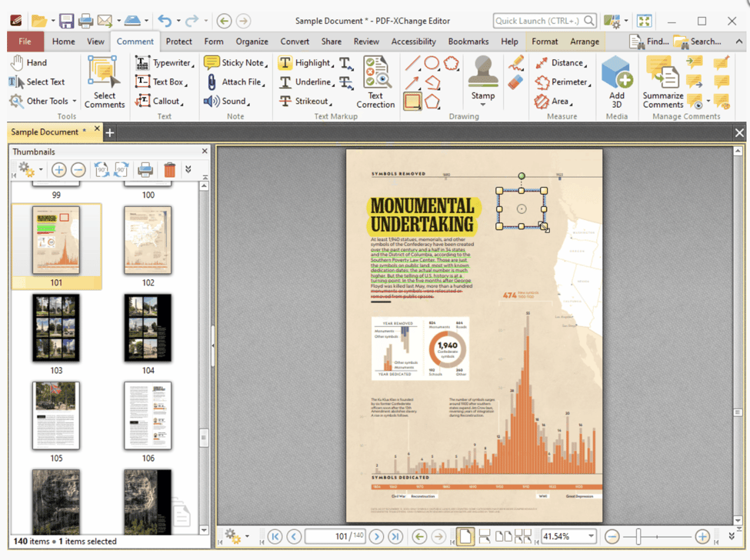Click the Select Comments button

[104, 82]
